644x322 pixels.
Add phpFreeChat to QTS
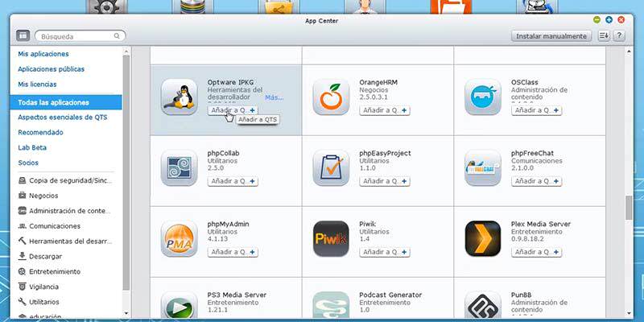coord(536,181)
